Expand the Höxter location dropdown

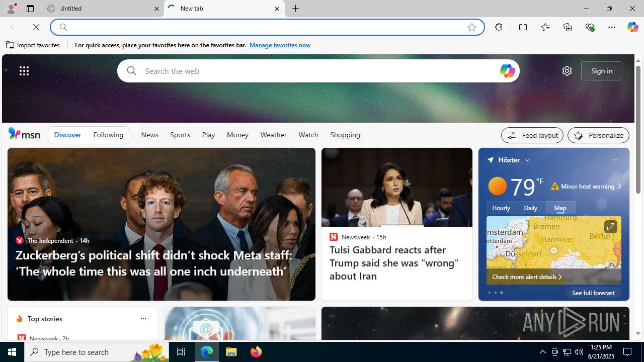[x=527, y=160]
